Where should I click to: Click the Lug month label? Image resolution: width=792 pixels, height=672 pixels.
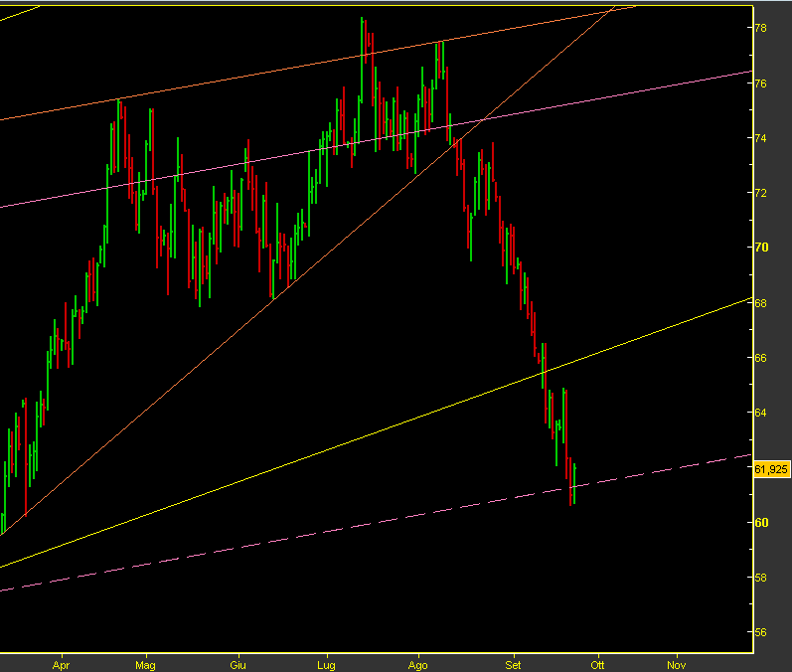(x=326, y=665)
